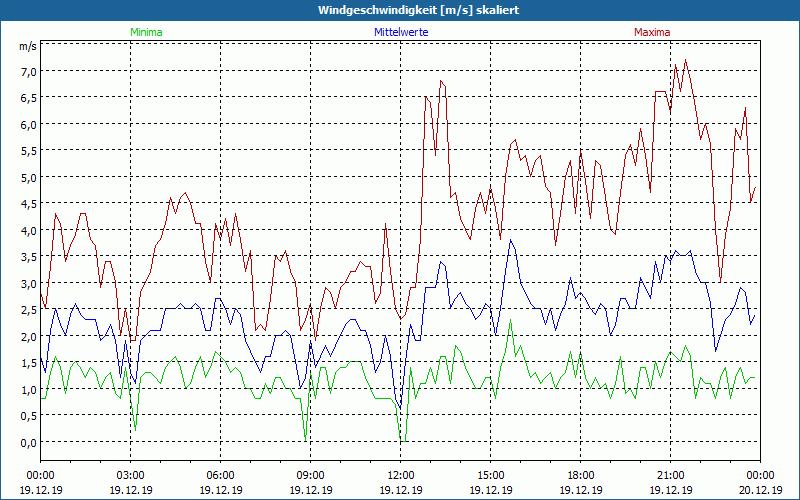Click the green Minima dip at 09:00

coord(306,440)
